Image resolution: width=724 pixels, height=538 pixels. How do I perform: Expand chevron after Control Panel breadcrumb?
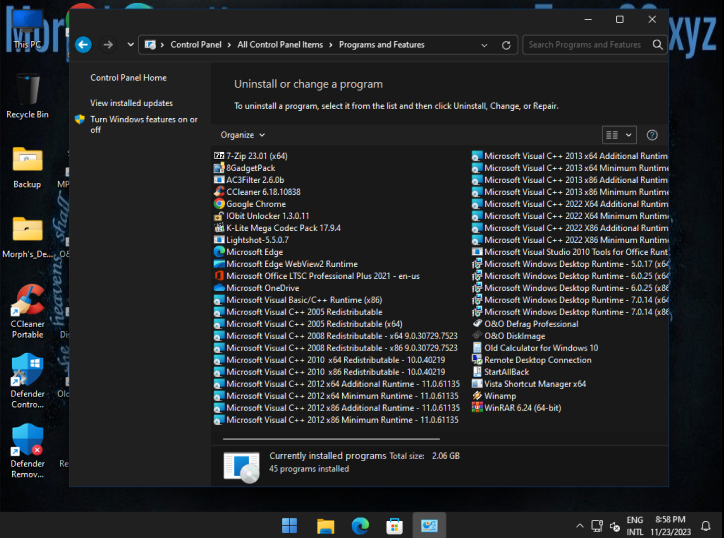(229, 45)
